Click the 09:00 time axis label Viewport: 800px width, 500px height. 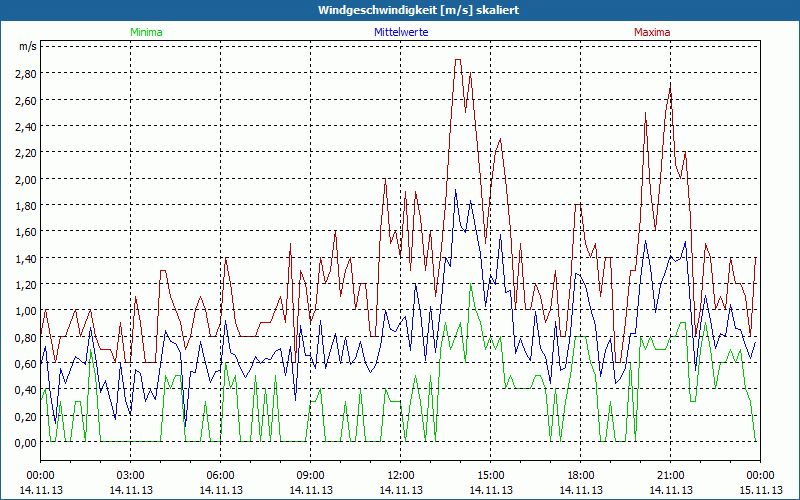coord(311,476)
